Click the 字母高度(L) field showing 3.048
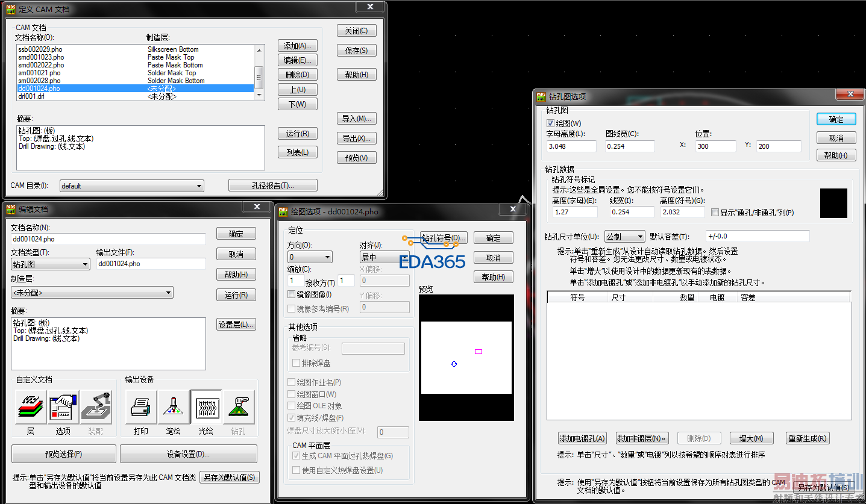 (571, 146)
